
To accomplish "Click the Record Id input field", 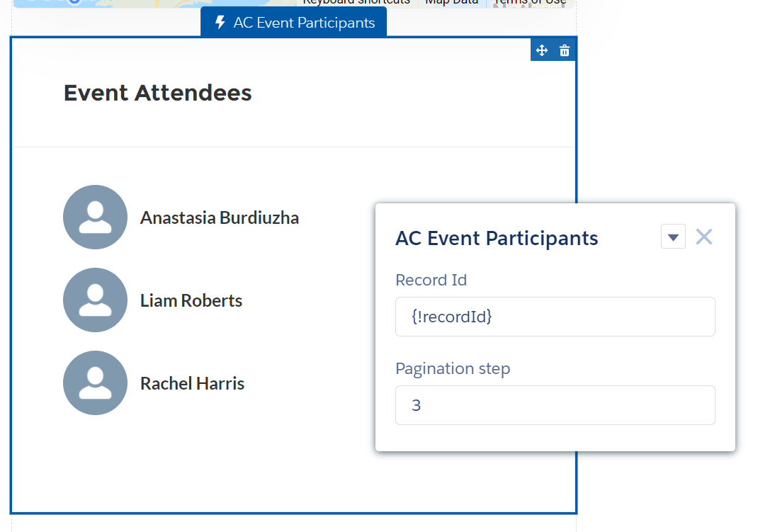I will coord(555,317).
